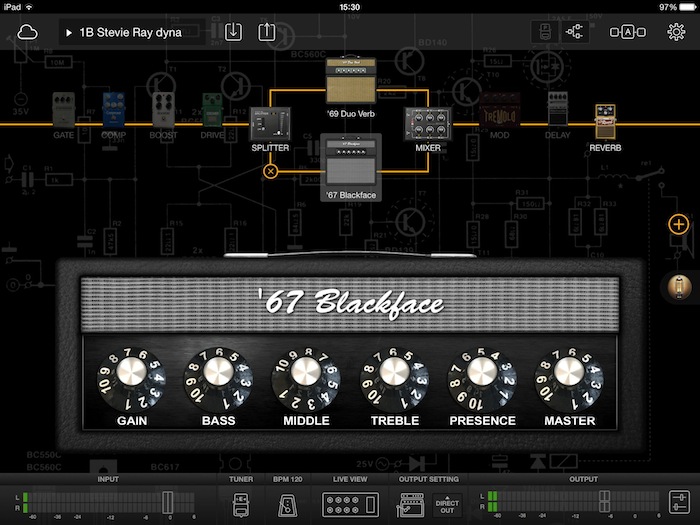Open settings gear in top bar

(676, 31)
